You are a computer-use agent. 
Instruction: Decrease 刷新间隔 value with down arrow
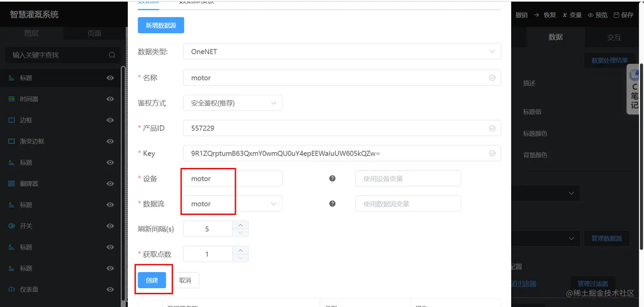click(241, 233)
